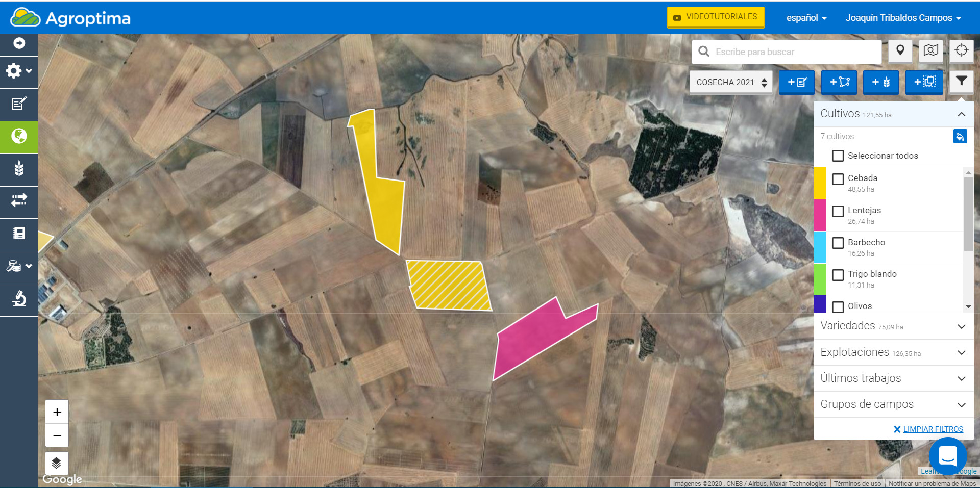
Task: Click the LIMPIAR FILTROS link
Action: [x=933, y=429]
